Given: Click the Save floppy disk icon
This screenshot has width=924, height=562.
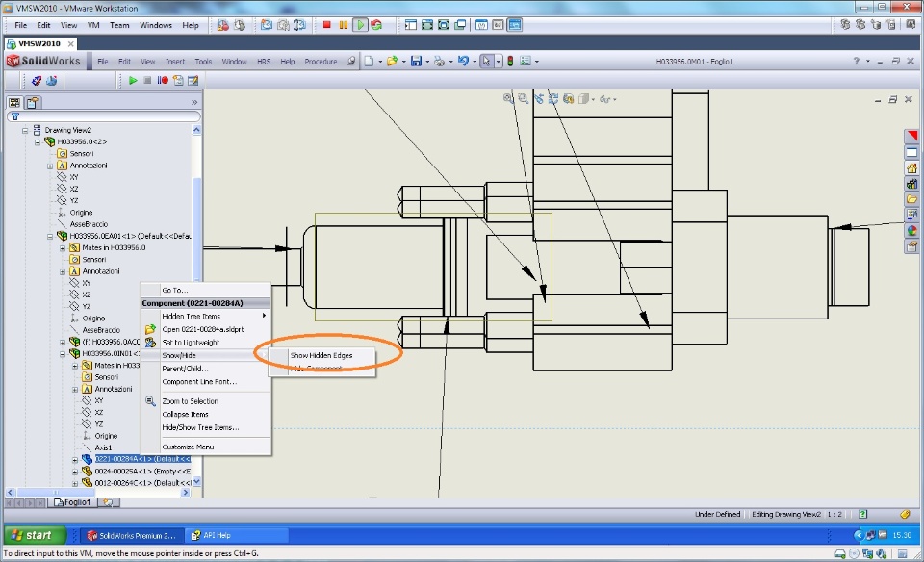Looking at the screenshot, I should pyautogui.click(x=416, y=61).
